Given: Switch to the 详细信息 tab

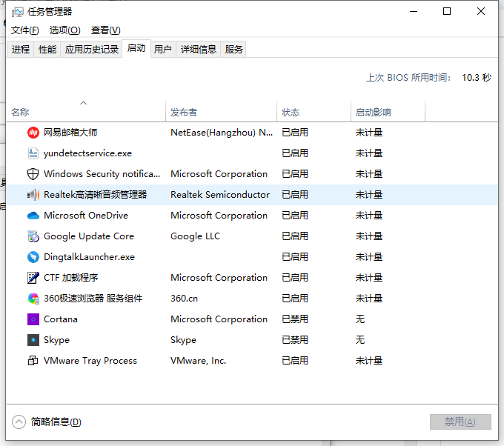Looking at the screenshot, I should point(198,50).
